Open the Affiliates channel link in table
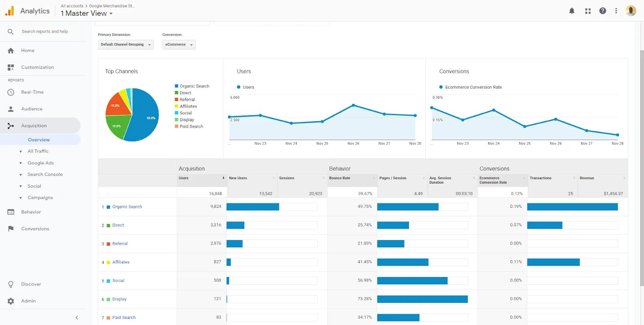The image size is (644, 325). coord(121,262)
